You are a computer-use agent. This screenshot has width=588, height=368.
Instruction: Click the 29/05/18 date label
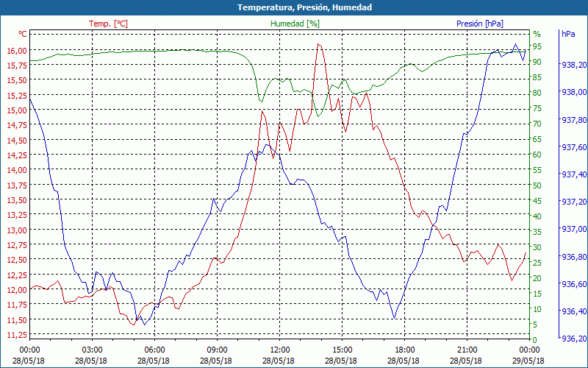[x=528, y=361]
